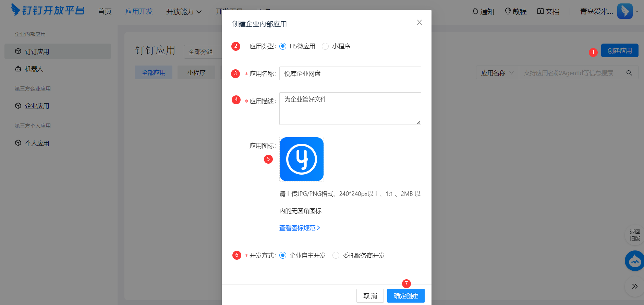Click the 应用名称 text field
644x305 pixels.
[x=350, y=73]
